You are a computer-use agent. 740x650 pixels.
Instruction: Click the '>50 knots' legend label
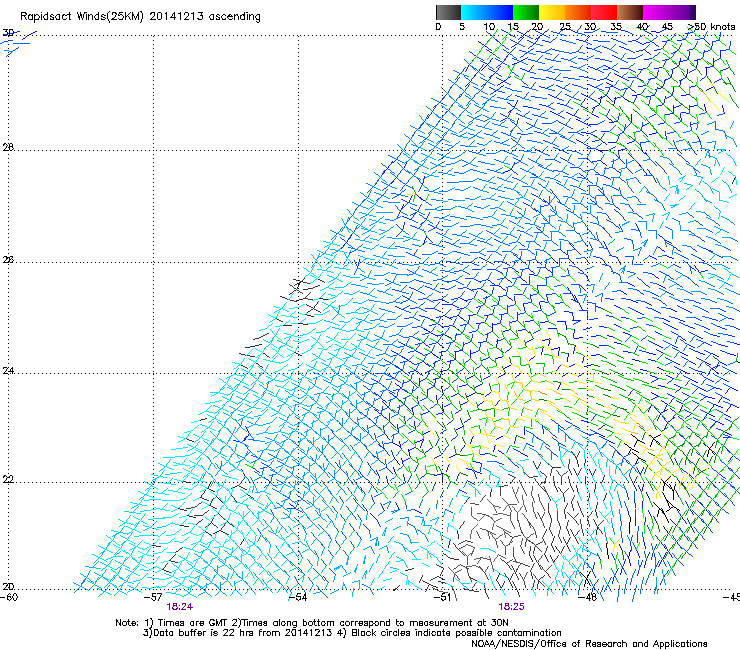click(x=711, y=27)
